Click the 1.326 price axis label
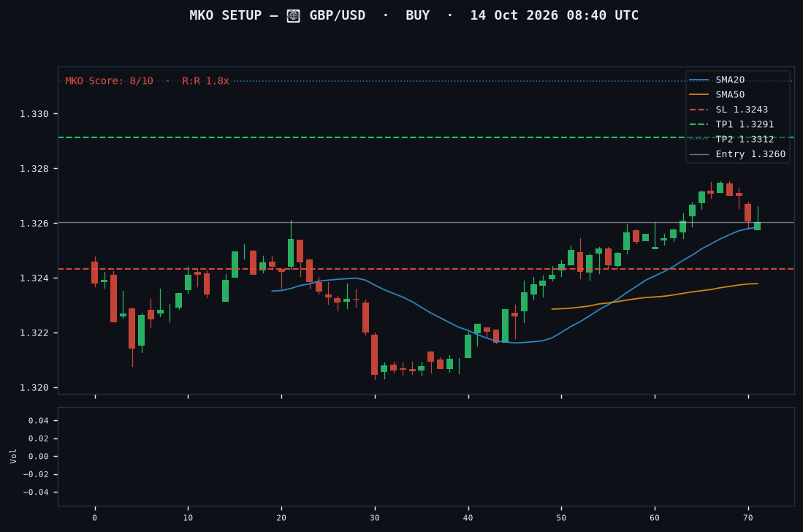803x532 pixels. pyautogui.click(x=34, y=224)
